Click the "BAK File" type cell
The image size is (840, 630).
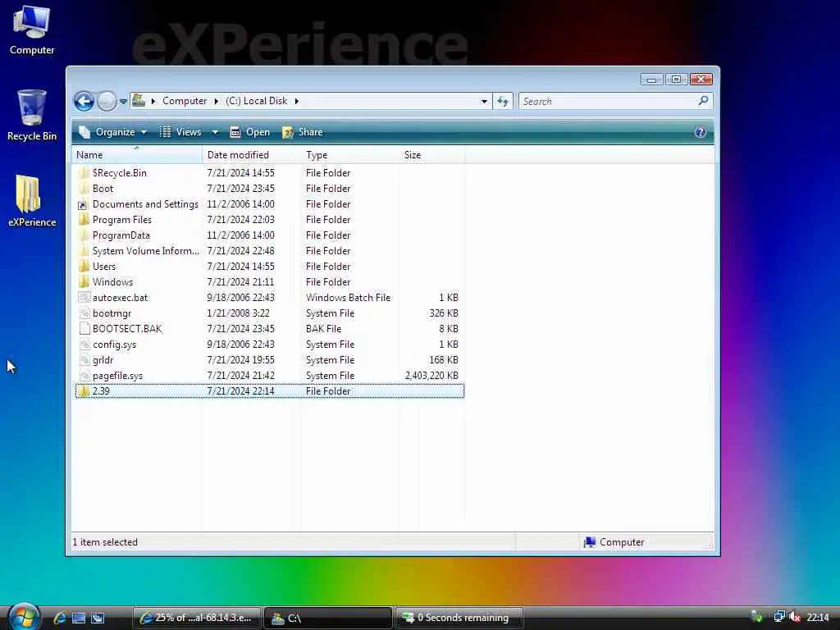pos(323,329)
